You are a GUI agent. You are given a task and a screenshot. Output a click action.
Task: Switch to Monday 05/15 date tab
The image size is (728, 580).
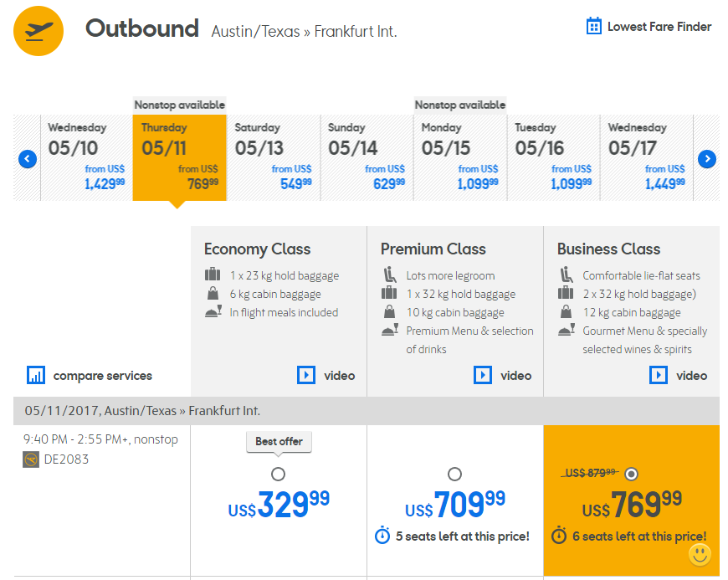[x=459, y=158]
